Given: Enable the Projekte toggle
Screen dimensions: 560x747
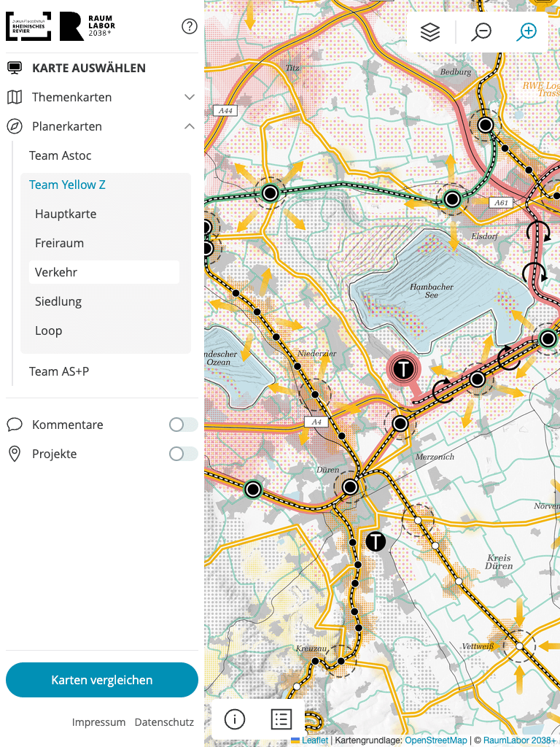Looking at the screenshot, I should click(x=183, y=454).
